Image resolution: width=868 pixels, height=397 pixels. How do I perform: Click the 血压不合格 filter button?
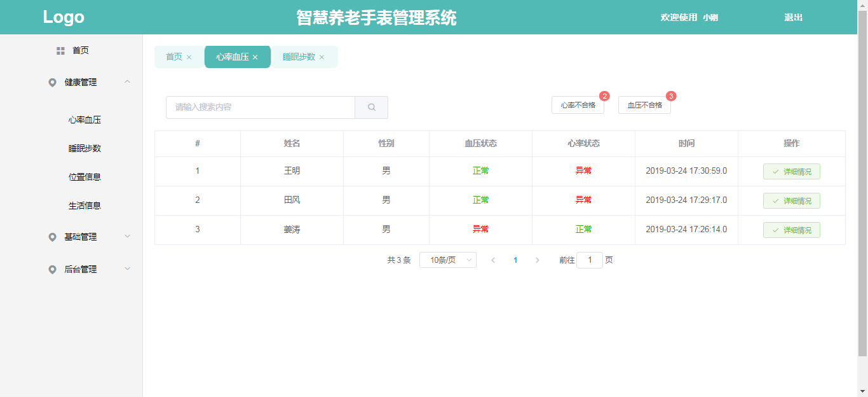click(x=644, y=106)
